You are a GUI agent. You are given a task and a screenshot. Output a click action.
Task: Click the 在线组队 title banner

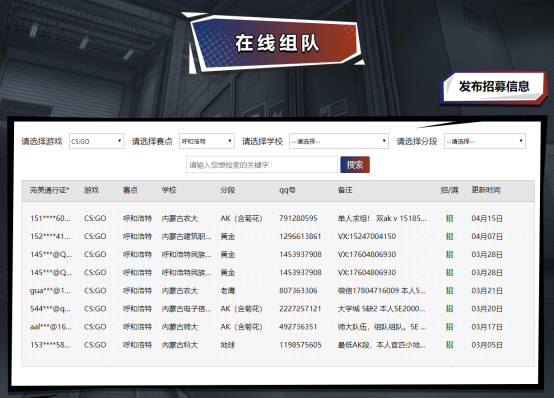click(277, 43)
